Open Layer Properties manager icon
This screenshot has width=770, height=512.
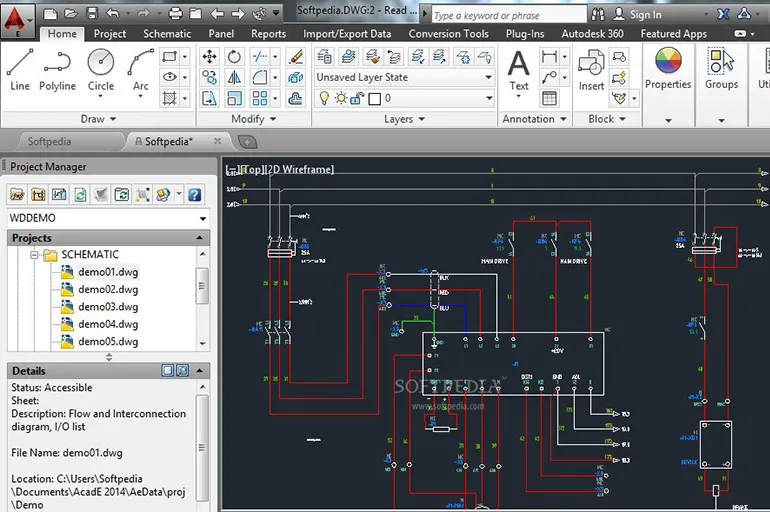[x=324, y=56]
